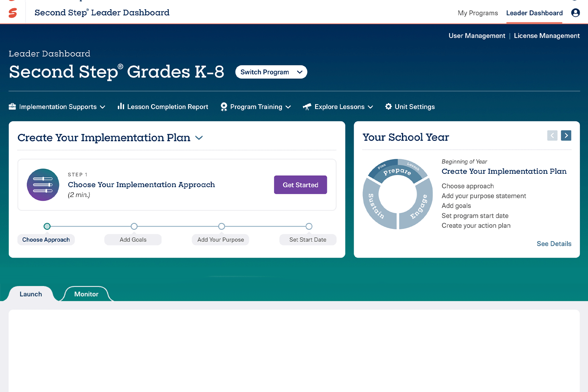Select the Choose Approach step on progress bar
Viewport: 588px width, 392px height.
point(47,226)
